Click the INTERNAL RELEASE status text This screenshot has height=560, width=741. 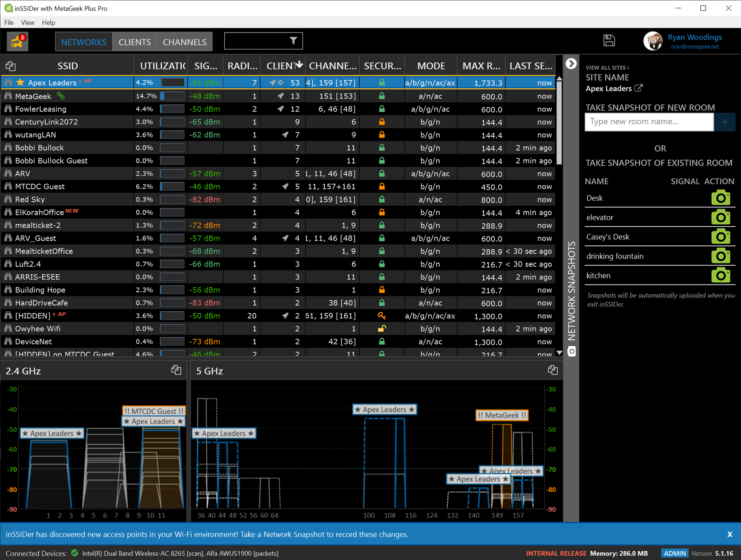(556, 553)
